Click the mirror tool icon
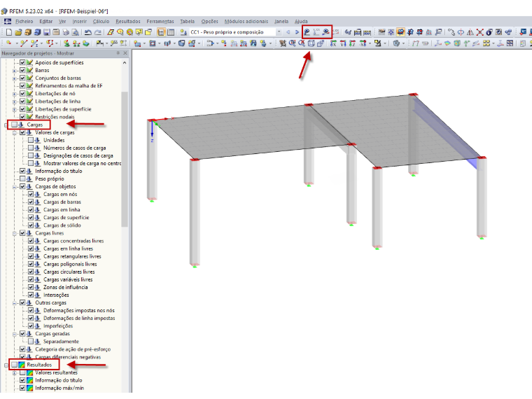This screenshot has height=399, width=532. [x=470, y=32]
